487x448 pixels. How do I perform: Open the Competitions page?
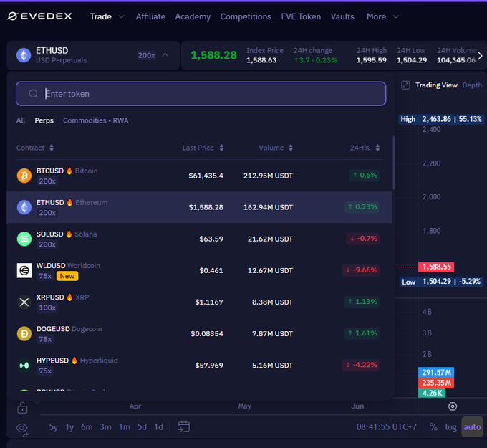(x=246, y=16)
